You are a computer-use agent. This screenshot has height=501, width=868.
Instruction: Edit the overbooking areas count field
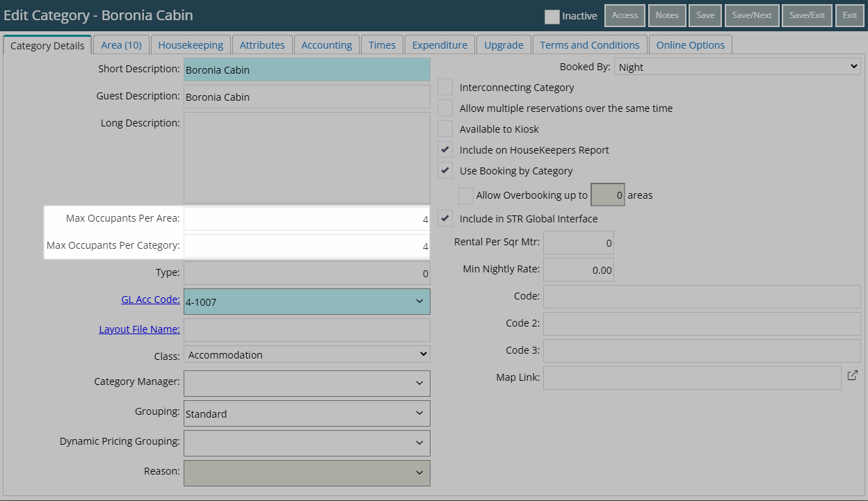click(608, 195)
